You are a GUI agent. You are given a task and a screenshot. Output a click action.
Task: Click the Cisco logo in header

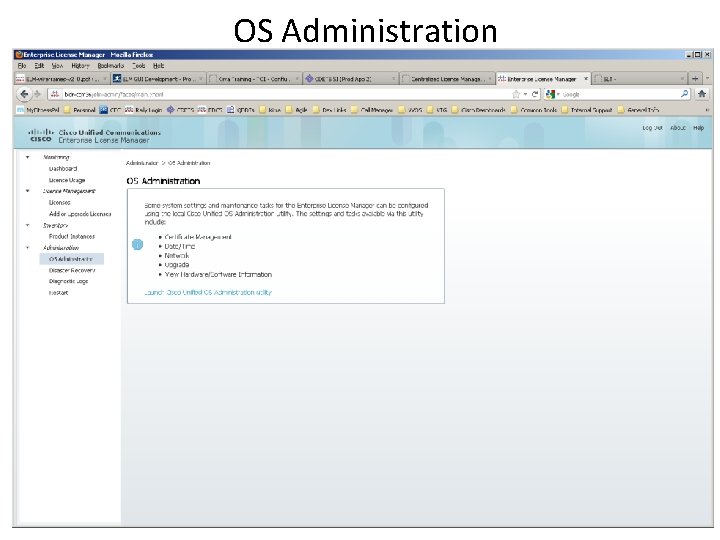click(41, 135)
